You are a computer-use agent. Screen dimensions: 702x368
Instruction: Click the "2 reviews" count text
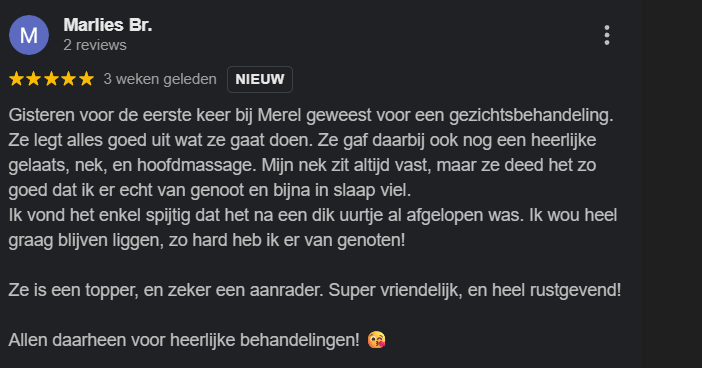(95, 45)
